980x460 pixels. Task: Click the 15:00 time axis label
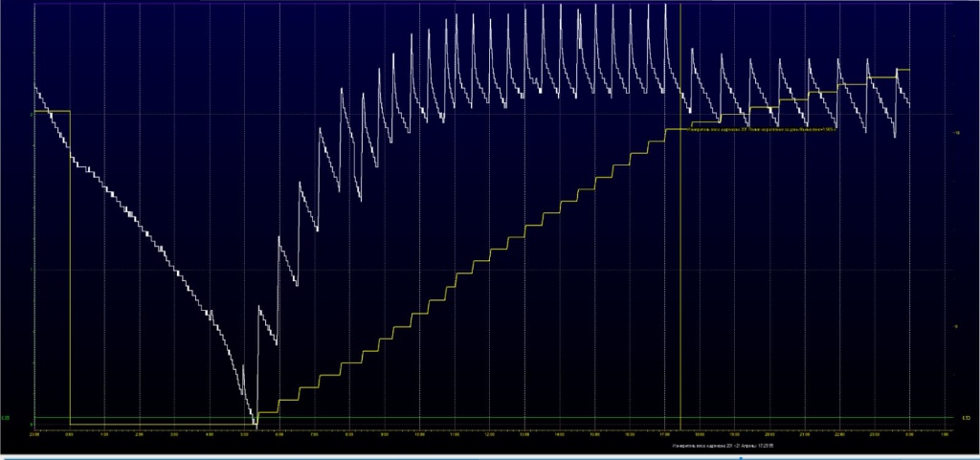[593, 434]
